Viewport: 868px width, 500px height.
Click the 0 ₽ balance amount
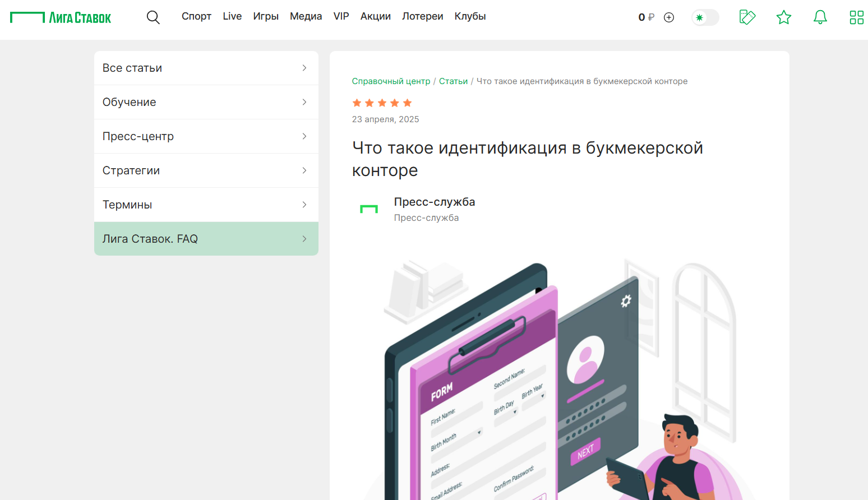tap(646, 17)
